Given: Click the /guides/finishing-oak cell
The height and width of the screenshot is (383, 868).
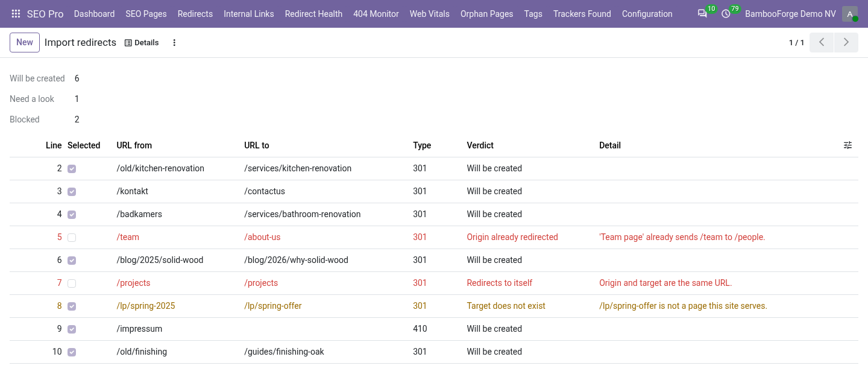Looking at the screenshot, I should tap(284, 352).
